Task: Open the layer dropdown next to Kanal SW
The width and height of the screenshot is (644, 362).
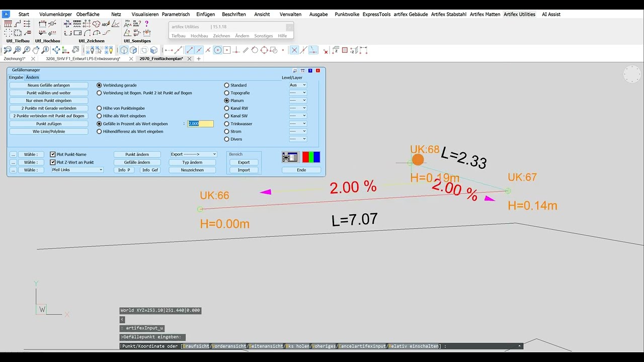Action: pos(298,116)
